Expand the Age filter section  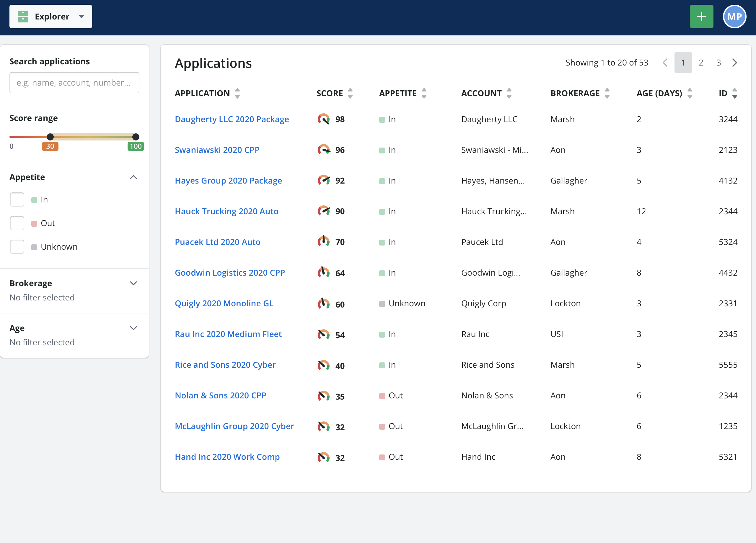[x=133, y=328]
